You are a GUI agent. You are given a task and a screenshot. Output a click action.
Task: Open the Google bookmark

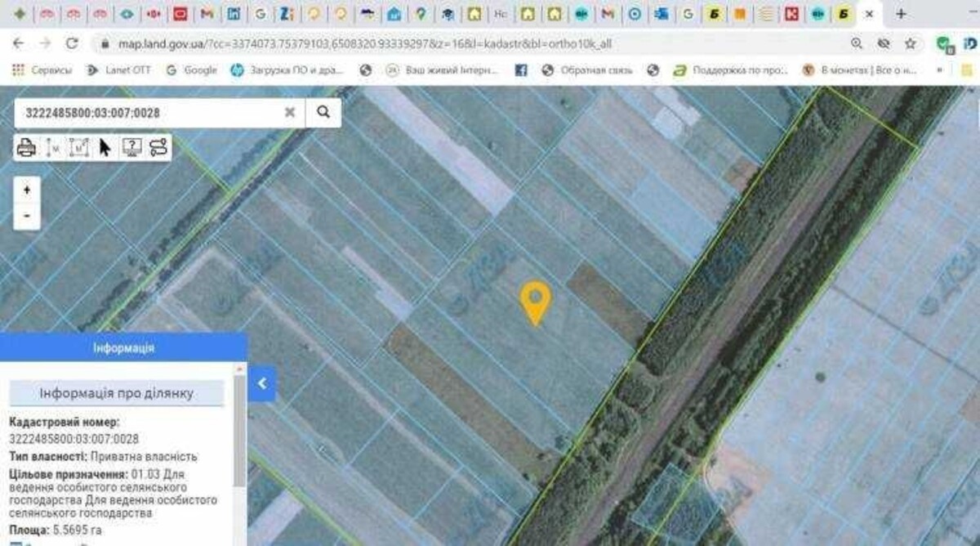[x=192, y=70]
